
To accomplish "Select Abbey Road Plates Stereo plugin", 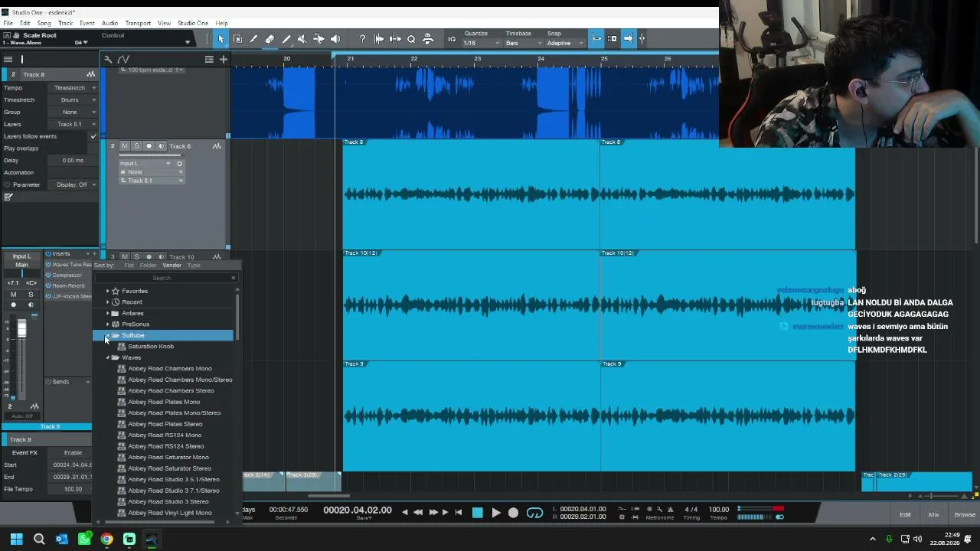I will click(x=165, y=424).
